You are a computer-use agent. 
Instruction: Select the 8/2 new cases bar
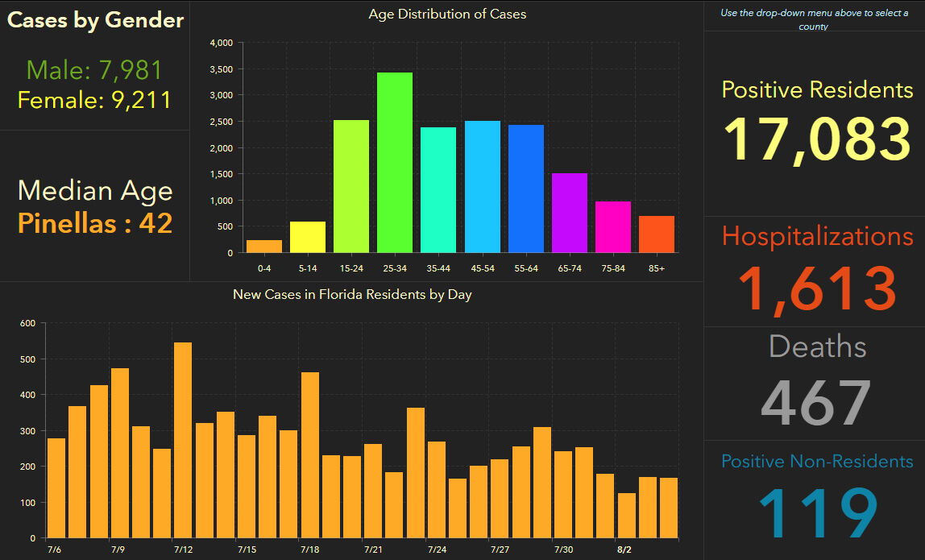[627, 515]
